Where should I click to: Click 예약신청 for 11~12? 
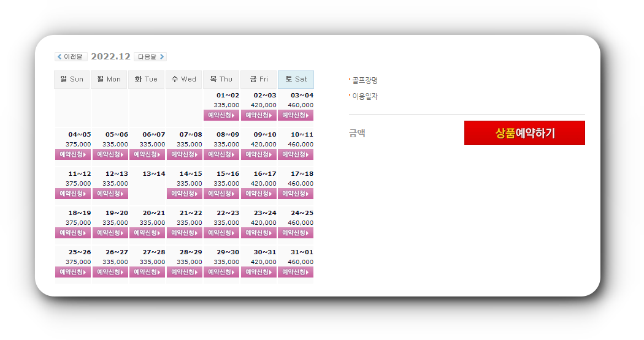(73, 194)
